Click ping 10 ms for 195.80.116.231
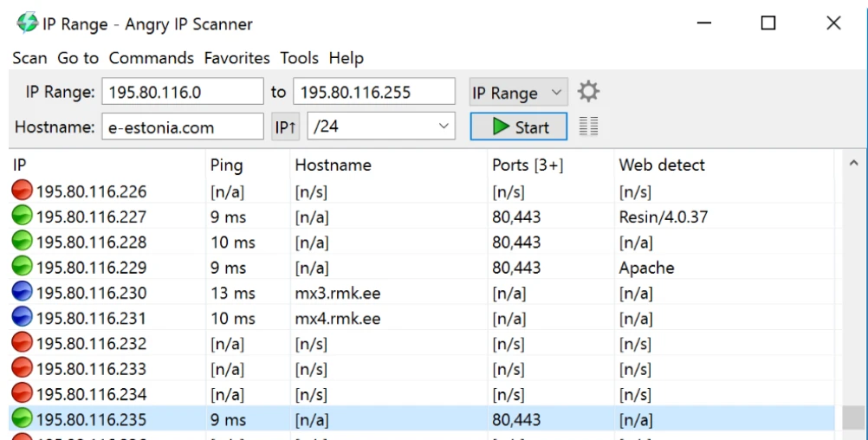 232,318
